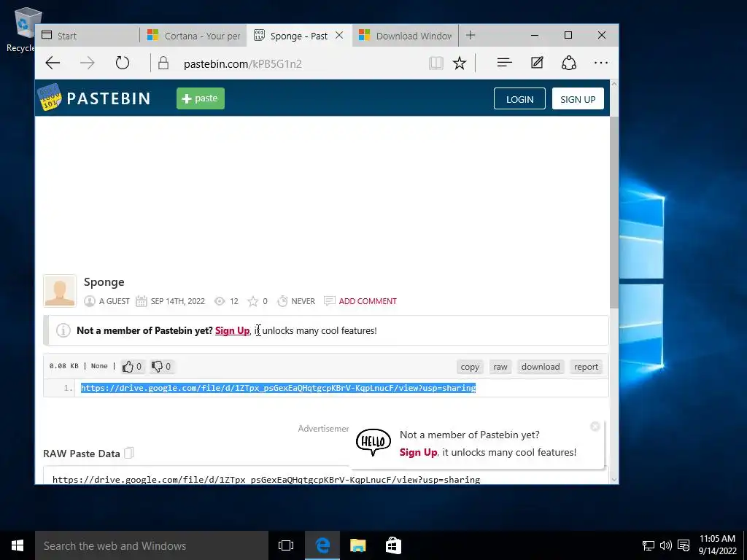The width and height of the screenshot is (747, 560).
Task: Click the Sponge paste title
Action: pyautogui.click(x=104, y=282)
